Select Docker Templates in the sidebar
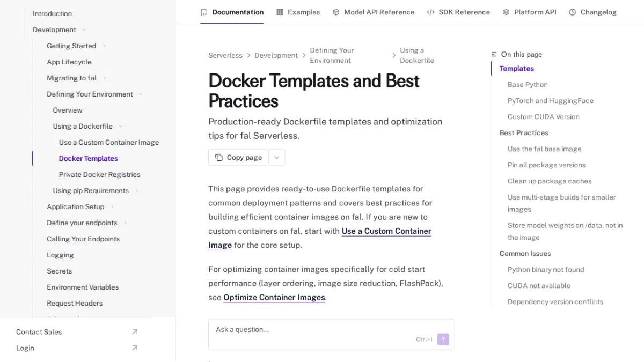The height and width of the screenshot is (362, 644). coord(89,159)
